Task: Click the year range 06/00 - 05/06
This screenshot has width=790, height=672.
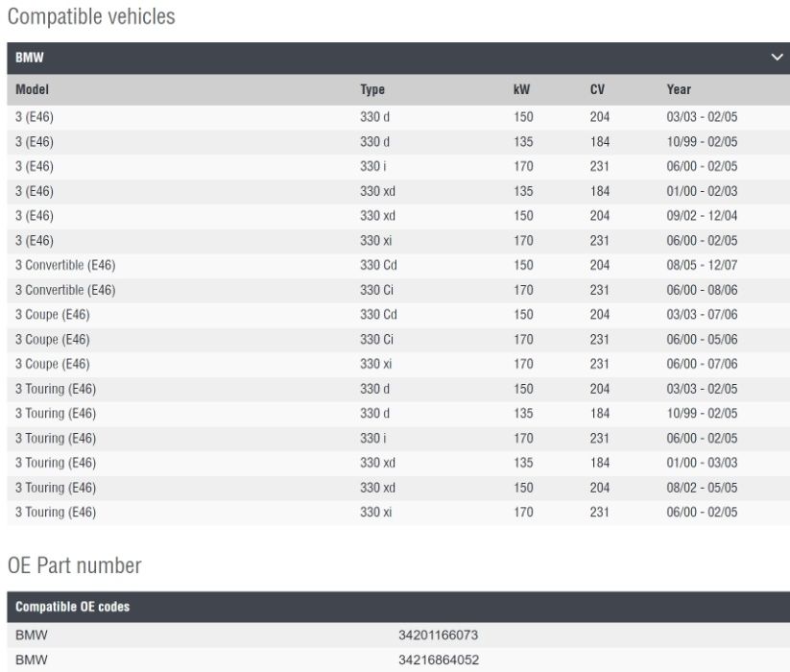Action: click(702, 339)
